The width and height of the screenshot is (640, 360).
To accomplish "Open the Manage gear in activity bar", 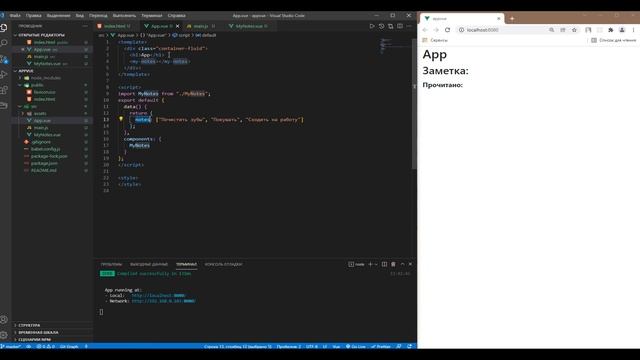I will (x=4, y=335).
